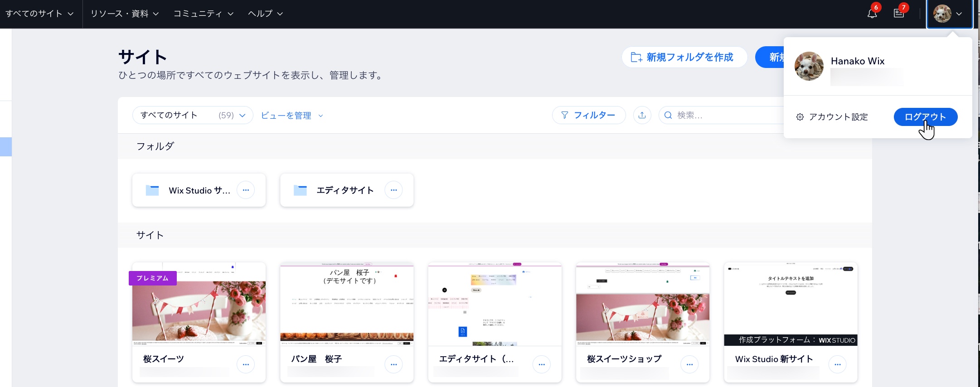Viewport: 980px width, 387px height.
Task: Open the エディタサイト site thumbnail
Action: point(495,304)
